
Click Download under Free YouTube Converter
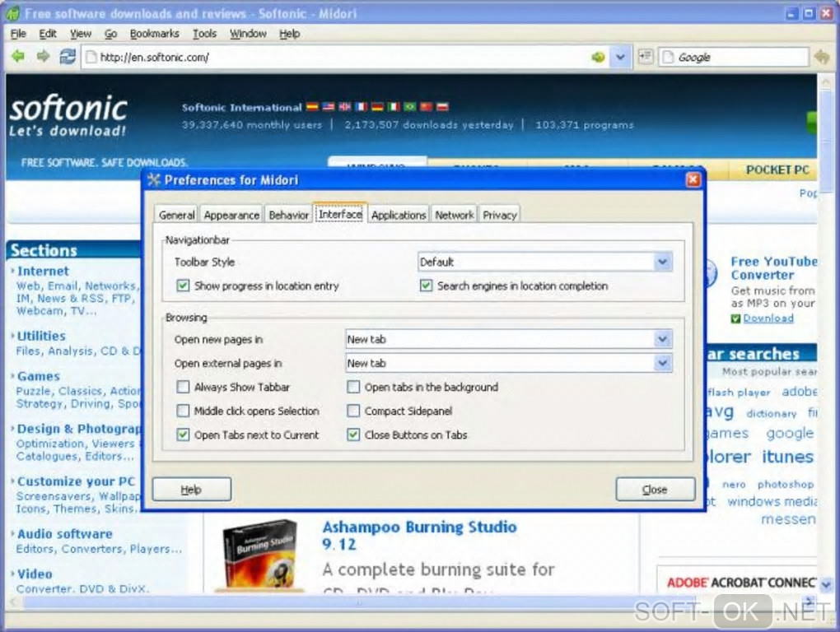click(768, 318)
